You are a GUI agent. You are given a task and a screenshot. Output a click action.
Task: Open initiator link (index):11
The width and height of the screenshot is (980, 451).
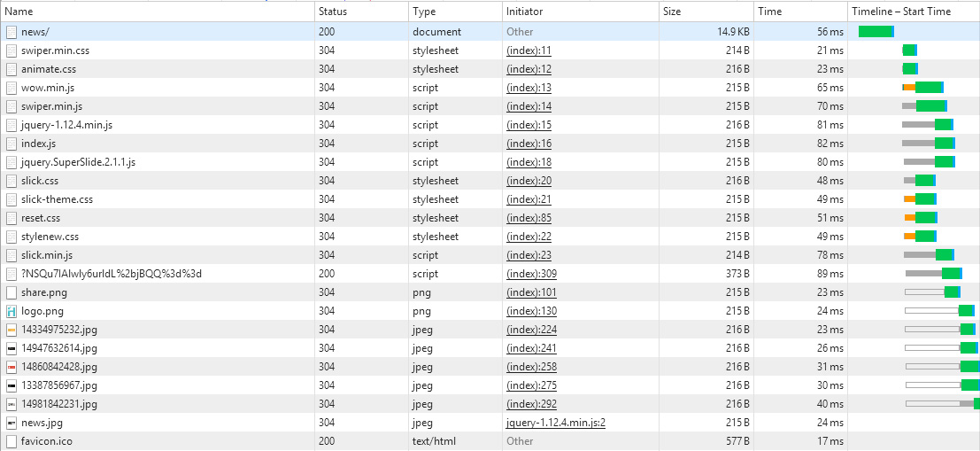[x=529, y=51]
